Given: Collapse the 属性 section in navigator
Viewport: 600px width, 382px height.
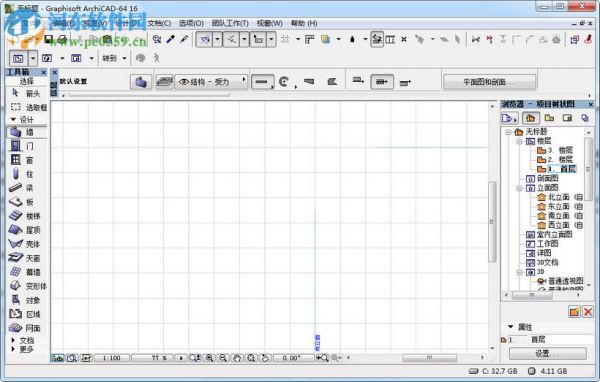Looking at the screenshot, I should pos(510,327).
